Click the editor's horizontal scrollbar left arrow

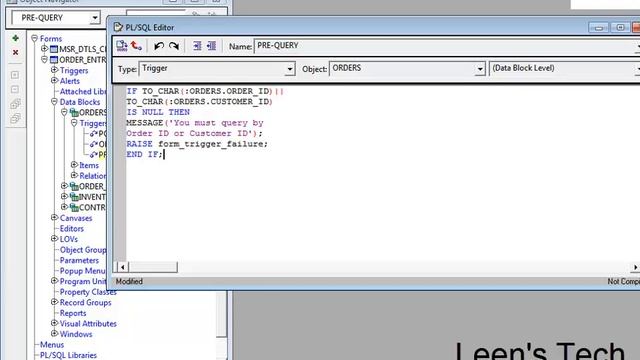pos(122,267)
